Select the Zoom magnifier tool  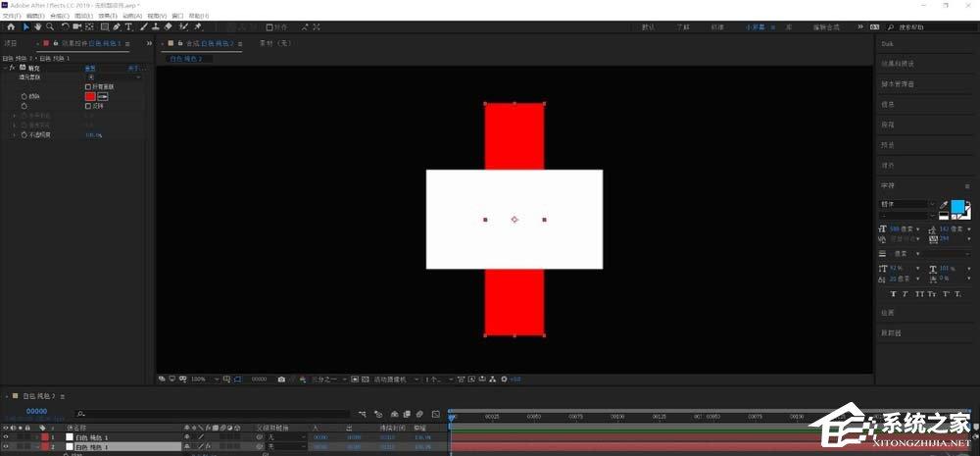[49, 26]
